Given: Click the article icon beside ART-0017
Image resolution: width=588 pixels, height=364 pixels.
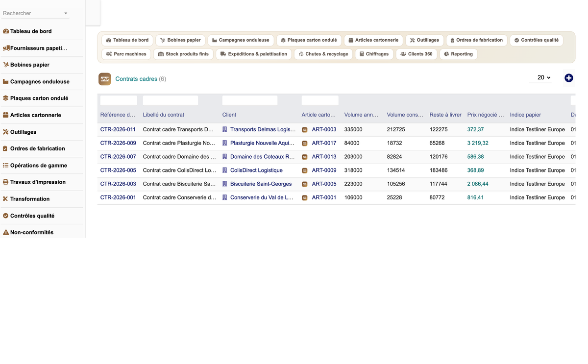Looking at the screenshot, I should 305,144.
